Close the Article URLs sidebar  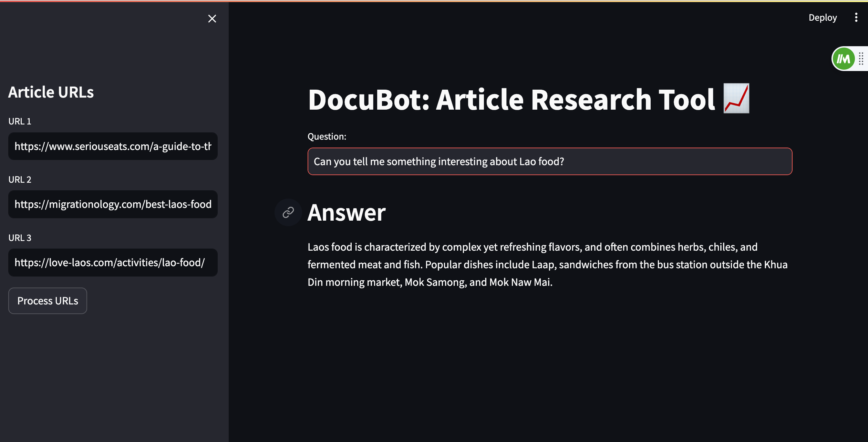coord(212,19)
